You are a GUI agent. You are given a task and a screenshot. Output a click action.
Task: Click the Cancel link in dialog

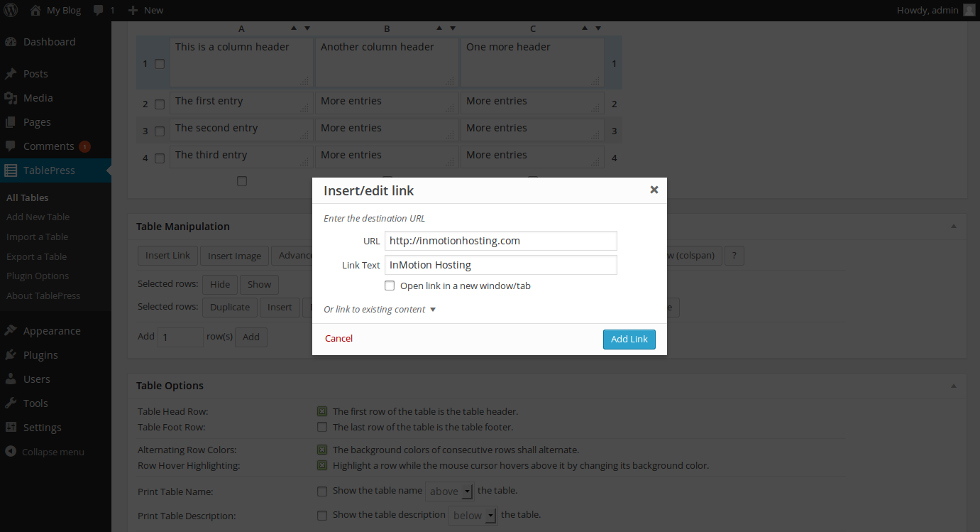click(338, 339)
